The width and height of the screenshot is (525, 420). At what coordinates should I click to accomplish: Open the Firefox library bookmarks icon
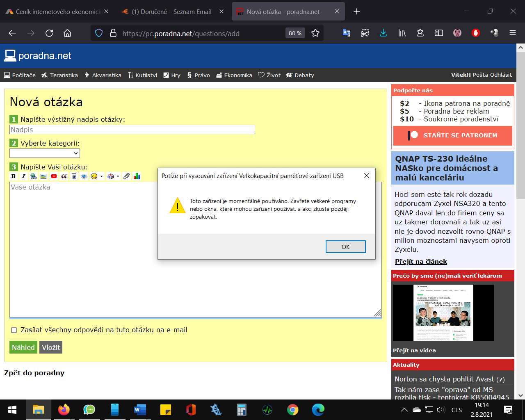pos(402,33)
